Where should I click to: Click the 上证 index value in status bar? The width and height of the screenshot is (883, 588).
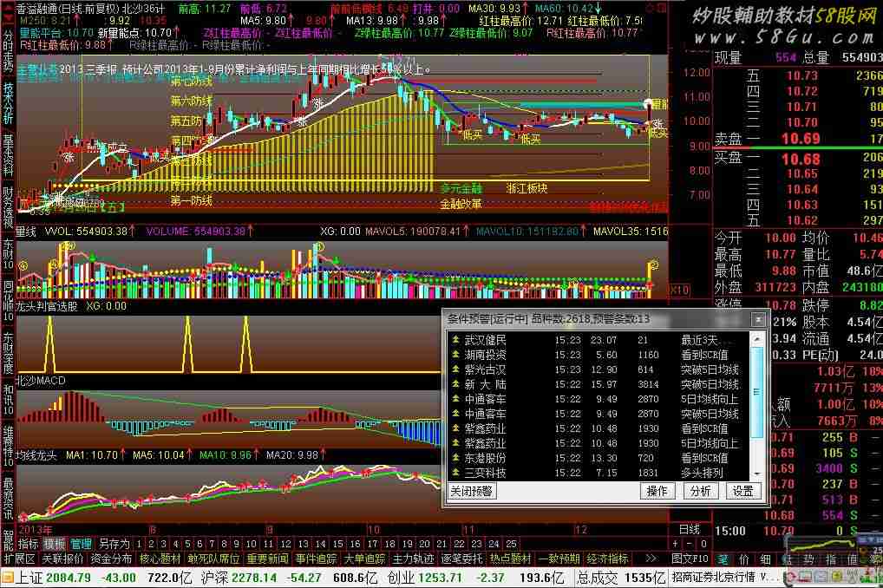[x=69, y=578]
